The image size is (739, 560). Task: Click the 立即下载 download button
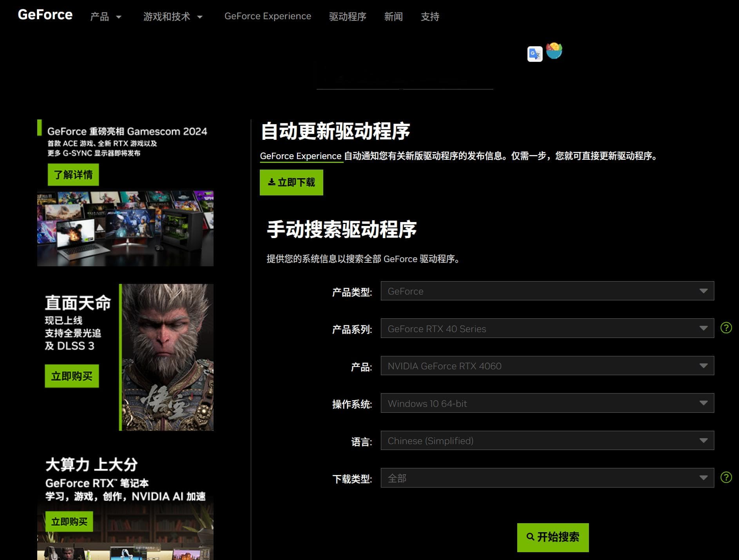292,182
